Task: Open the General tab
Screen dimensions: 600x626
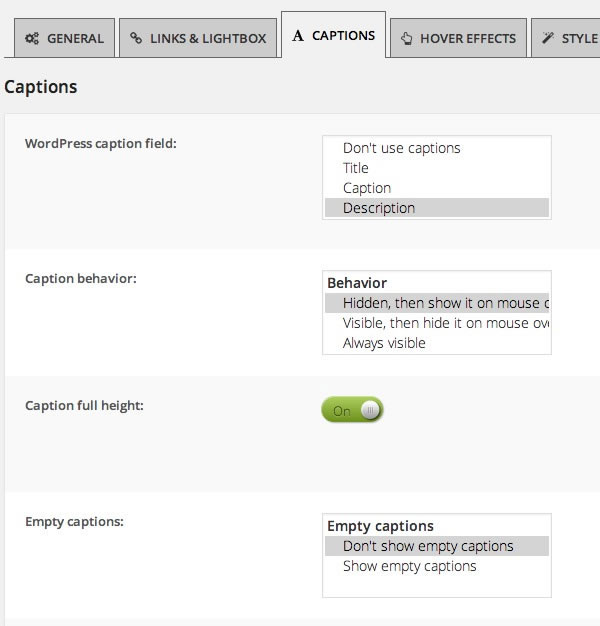Action: click(x=64, y=38)
